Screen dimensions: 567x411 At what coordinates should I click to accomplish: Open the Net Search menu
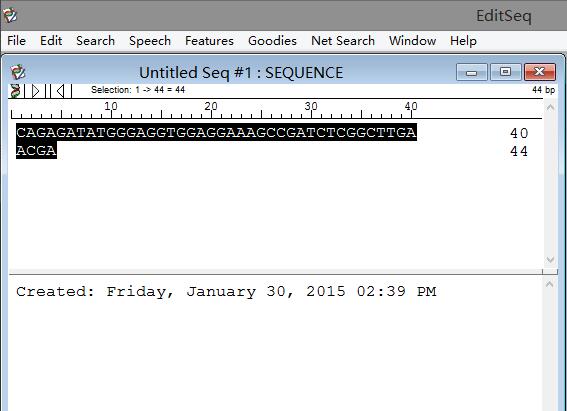pyautogui.click(x=343, y=41)
